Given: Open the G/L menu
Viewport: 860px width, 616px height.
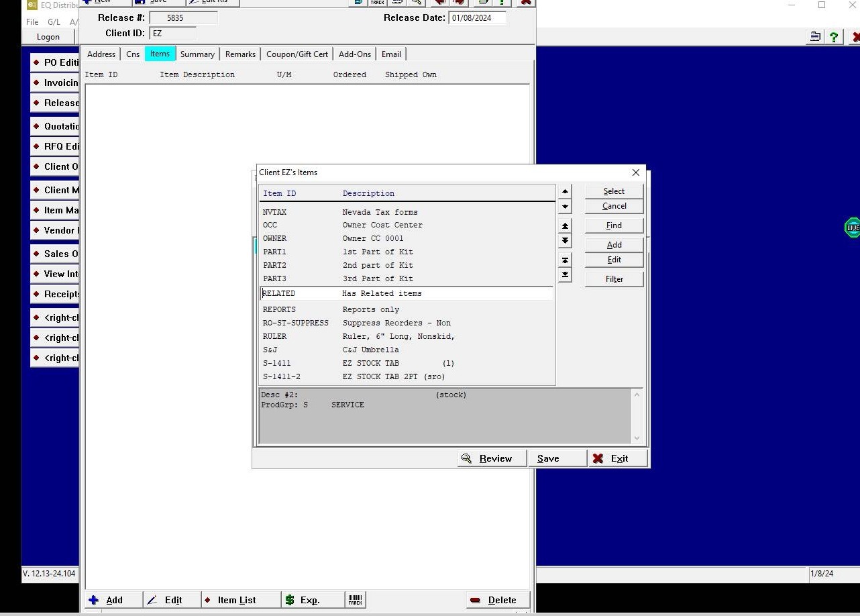Looking at the screenshot, I should point(54,22).
